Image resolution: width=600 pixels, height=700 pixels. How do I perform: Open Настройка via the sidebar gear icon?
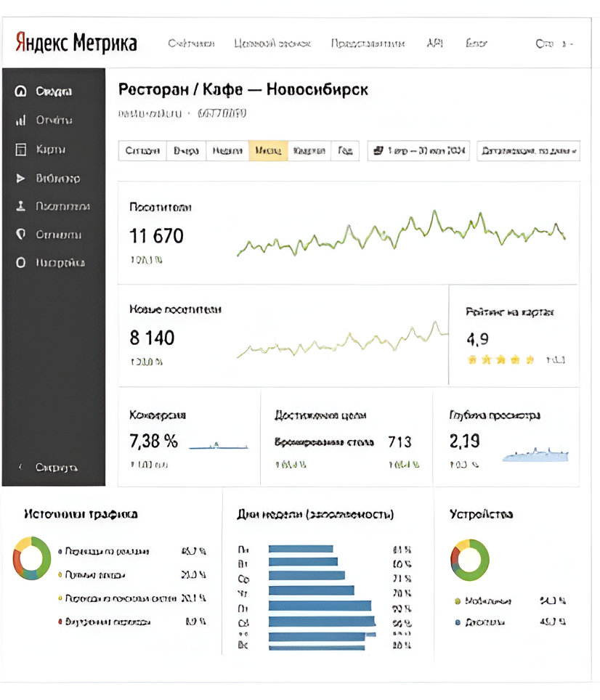[x=20, y=263]
